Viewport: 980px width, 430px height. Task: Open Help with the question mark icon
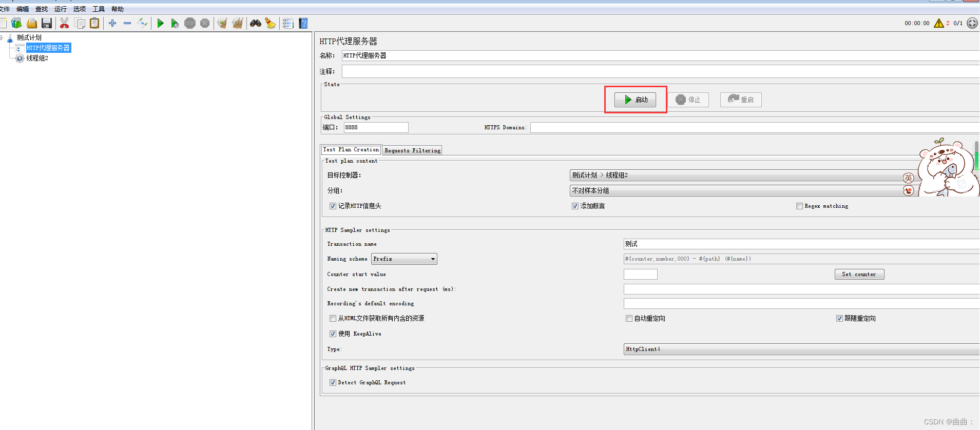(x=303, y=23)
